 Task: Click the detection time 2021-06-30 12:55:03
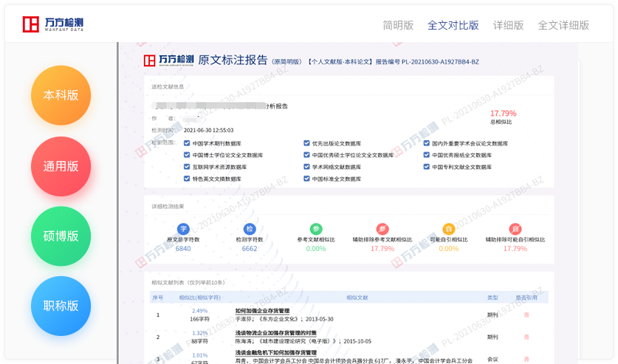208,130
